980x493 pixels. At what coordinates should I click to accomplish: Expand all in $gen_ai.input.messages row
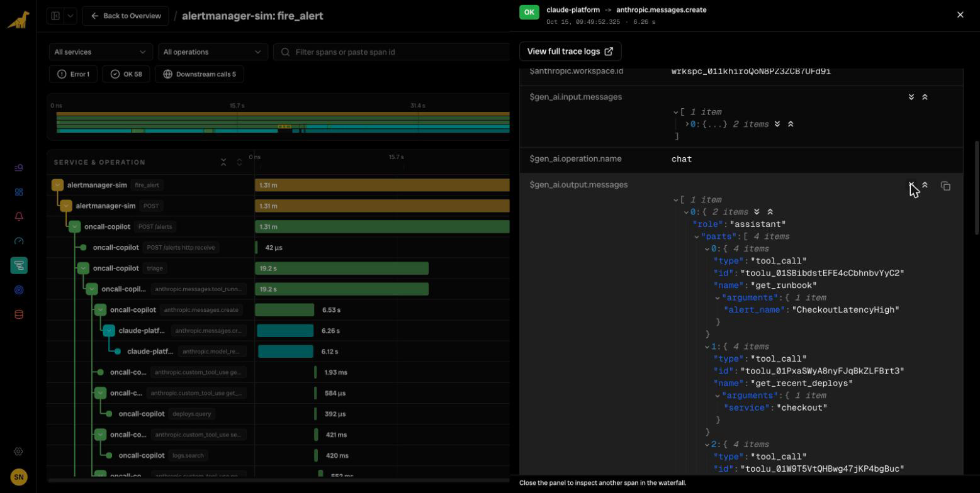(911, 97)
